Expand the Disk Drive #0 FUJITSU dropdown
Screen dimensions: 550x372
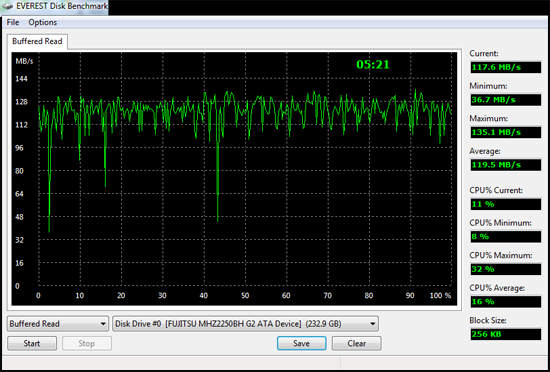(245, 324)
